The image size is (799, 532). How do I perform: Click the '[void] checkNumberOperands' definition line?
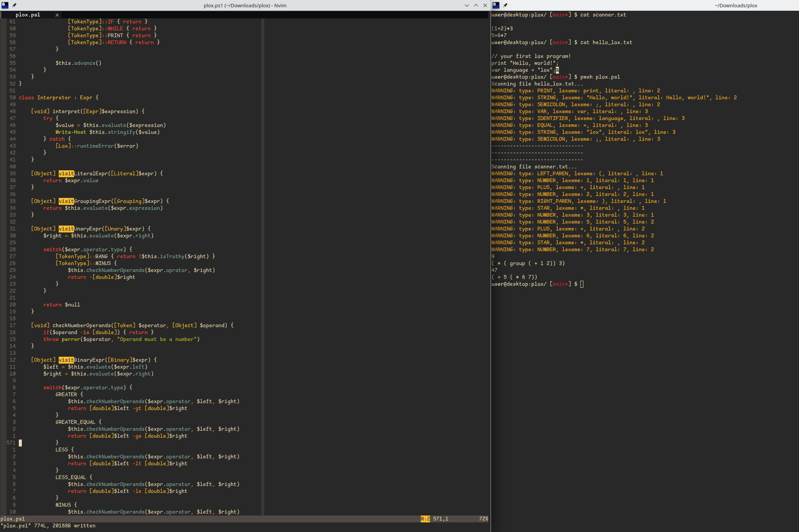pos(132,326)
